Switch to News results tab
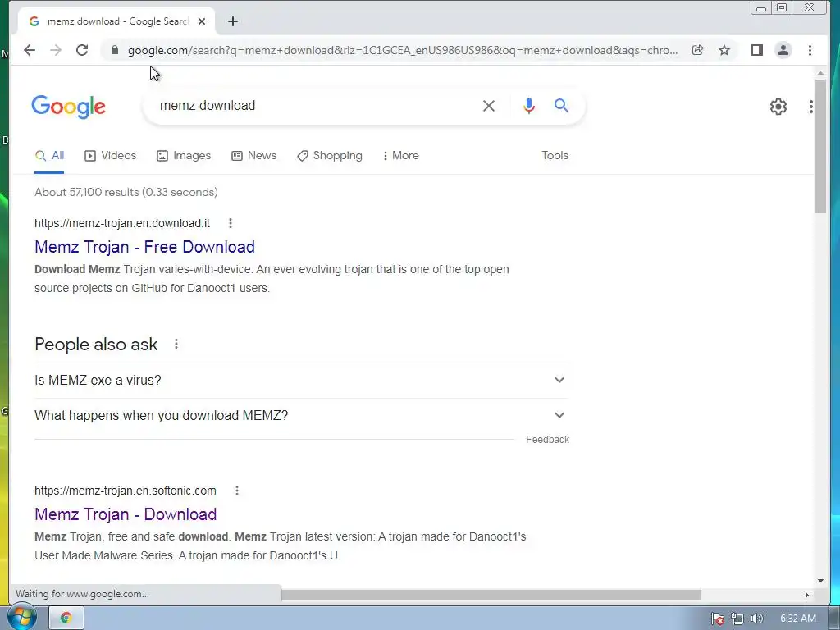 point(254,155)
